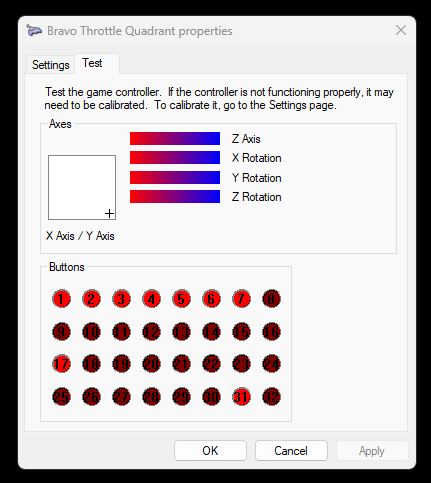The width and height of the screenshot is (431, 483).
Task: Click button indicator 11
Action: coord(121,332)
